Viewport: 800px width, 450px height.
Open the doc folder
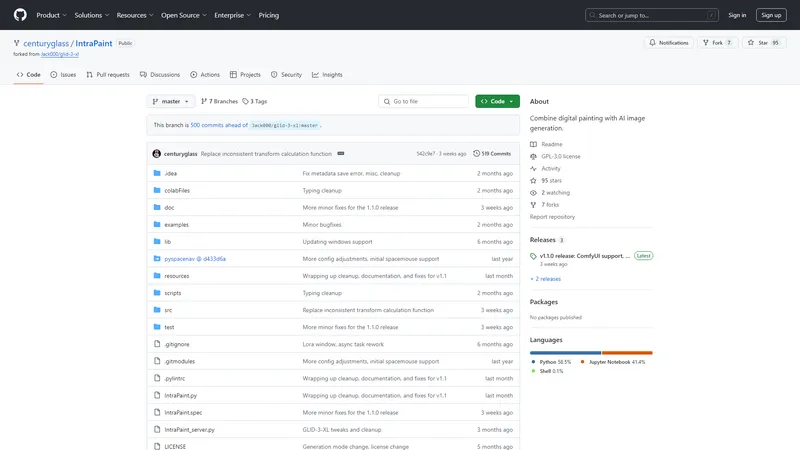pyautogui.click(x=169, y=208)
